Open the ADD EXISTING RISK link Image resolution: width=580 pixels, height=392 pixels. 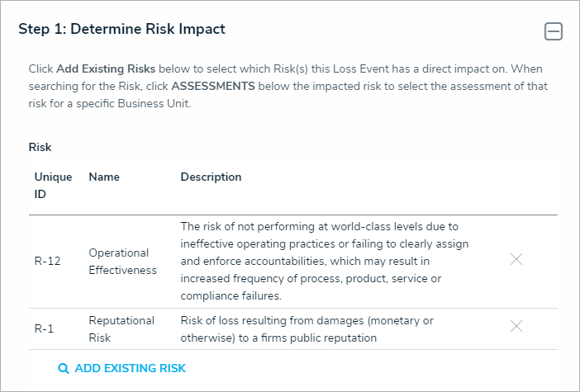click(x=130, y=369)
